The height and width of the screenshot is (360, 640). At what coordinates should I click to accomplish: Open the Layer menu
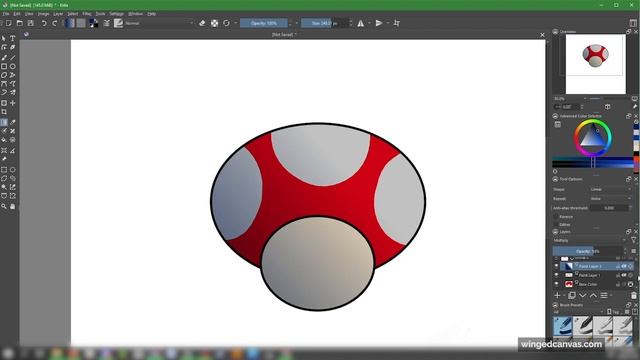58,14
